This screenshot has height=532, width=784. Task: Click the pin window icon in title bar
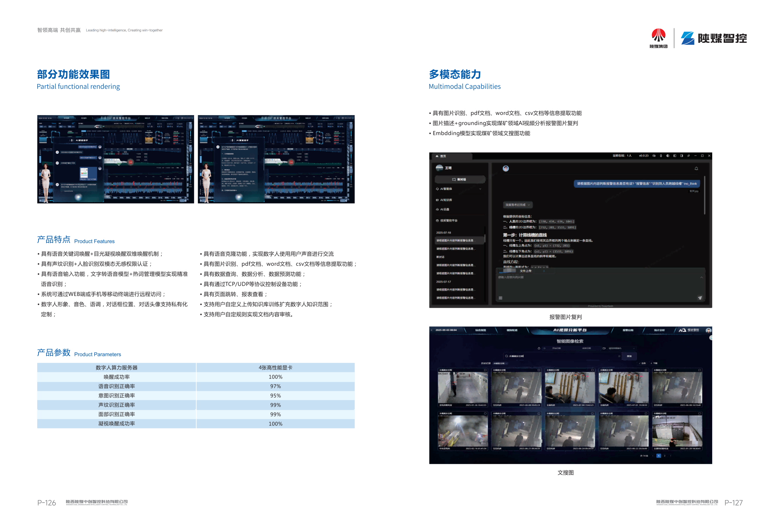pos(688,156)
